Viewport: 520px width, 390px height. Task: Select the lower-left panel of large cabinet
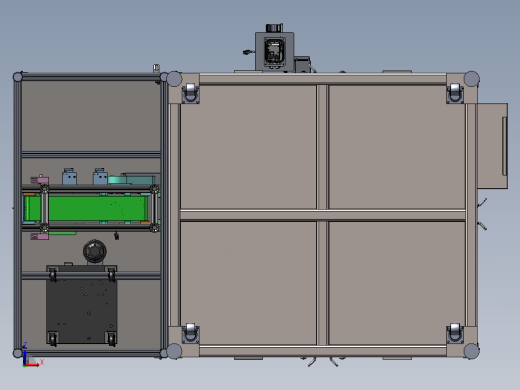click(248, 283)
